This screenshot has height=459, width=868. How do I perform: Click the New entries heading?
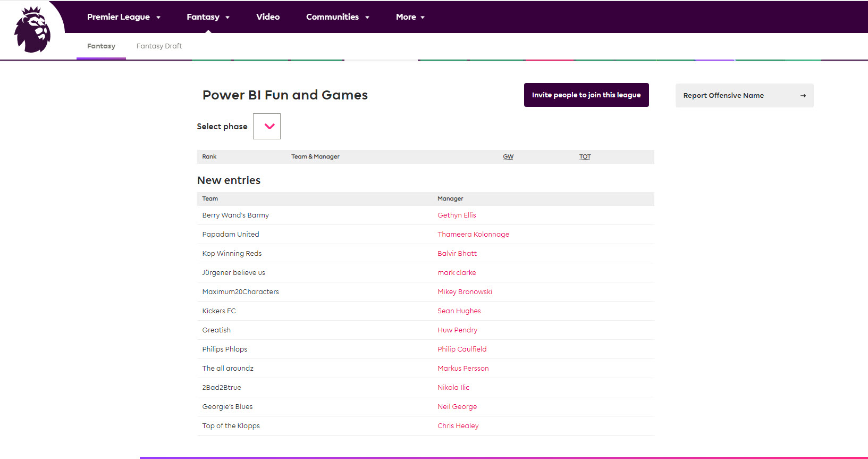pyautogui.click(x=229, y=180)
